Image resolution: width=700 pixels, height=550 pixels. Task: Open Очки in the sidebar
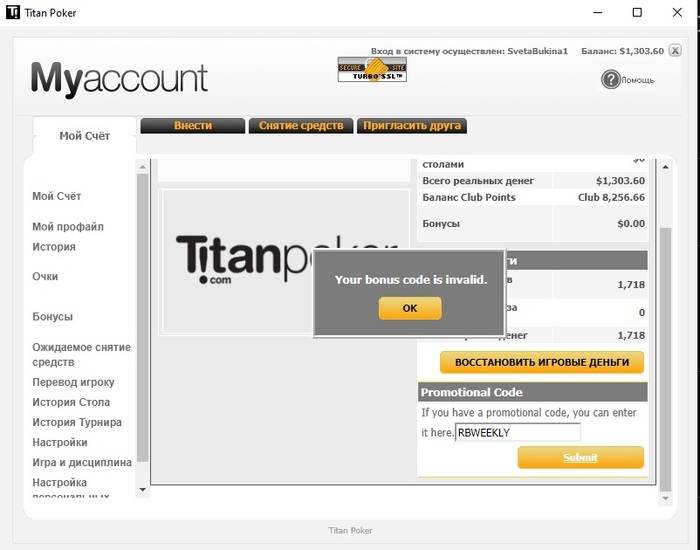pyautogui.click(x=45, y=276)
